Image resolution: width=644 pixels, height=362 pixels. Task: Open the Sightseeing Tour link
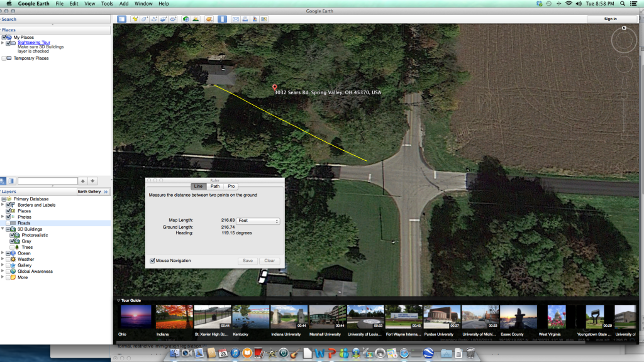pos(34,43)
